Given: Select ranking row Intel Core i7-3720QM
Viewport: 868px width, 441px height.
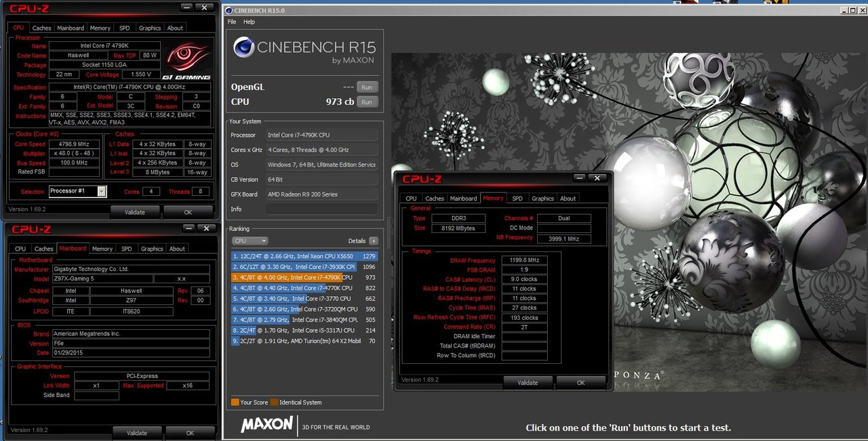Looking at the screenshot, I should point(304,309).
